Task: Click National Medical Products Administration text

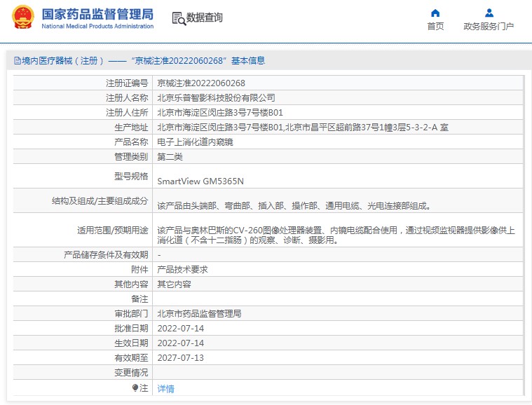Action: tap(97, 26)
